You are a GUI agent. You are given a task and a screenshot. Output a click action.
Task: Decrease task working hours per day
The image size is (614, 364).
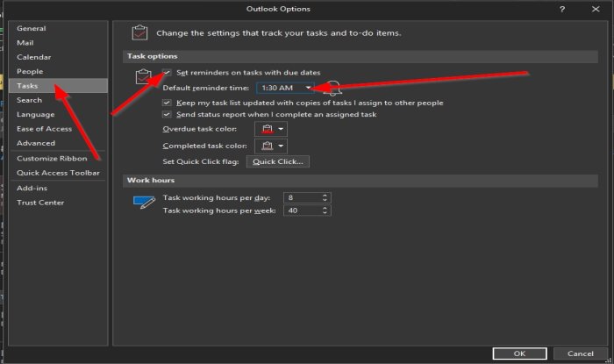point(325,200)
